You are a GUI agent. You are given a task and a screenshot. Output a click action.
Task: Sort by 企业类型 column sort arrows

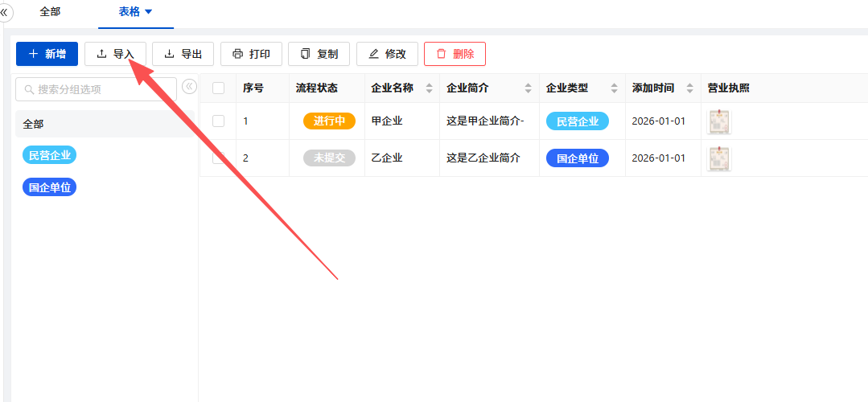click(615, 88)
